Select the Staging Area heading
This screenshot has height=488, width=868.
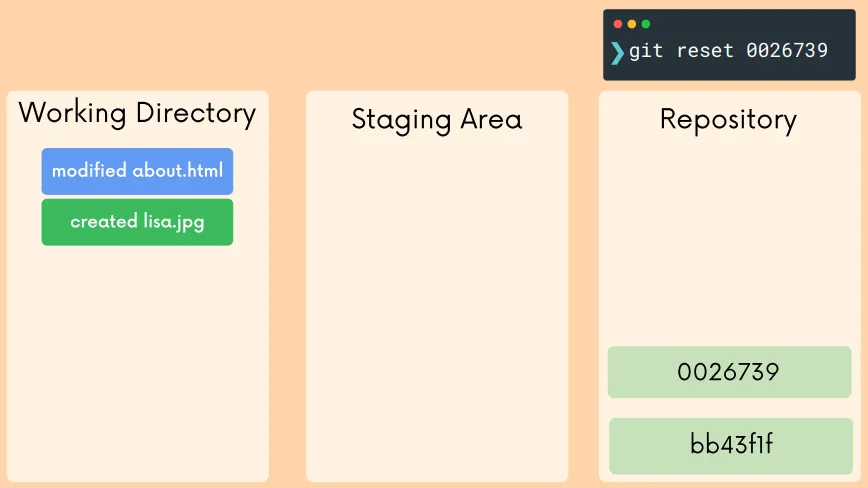tap(436, 120)
